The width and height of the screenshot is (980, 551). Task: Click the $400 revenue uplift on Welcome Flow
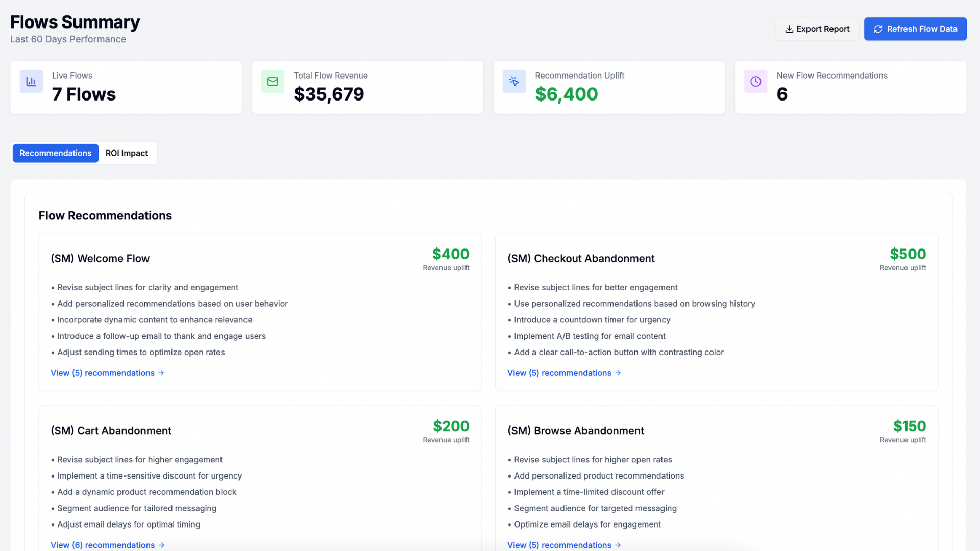450,254
